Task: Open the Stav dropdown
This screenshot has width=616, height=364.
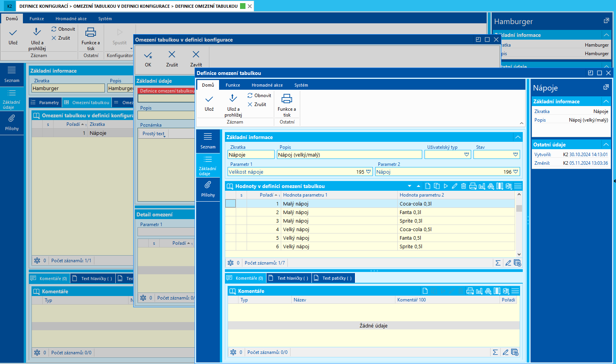Action: point(515,155)
